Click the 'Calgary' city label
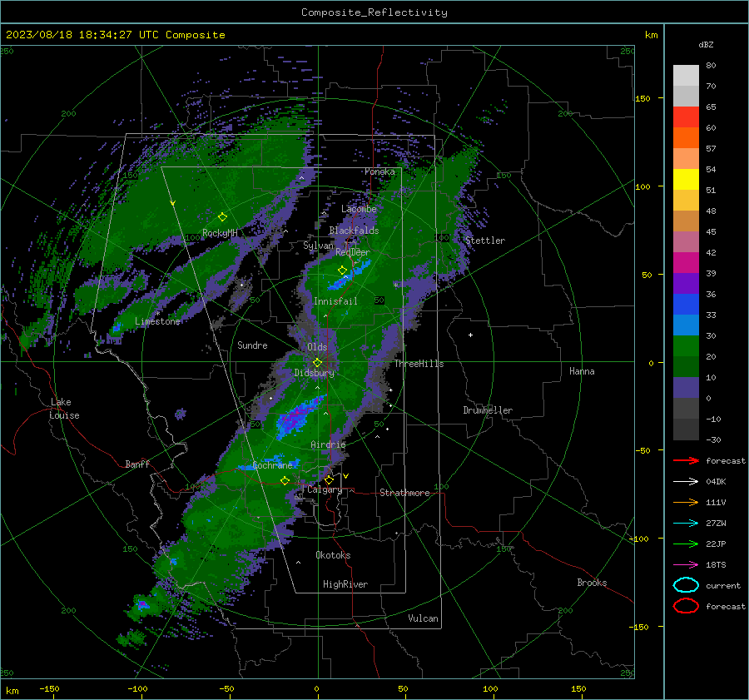 (325, 489)
